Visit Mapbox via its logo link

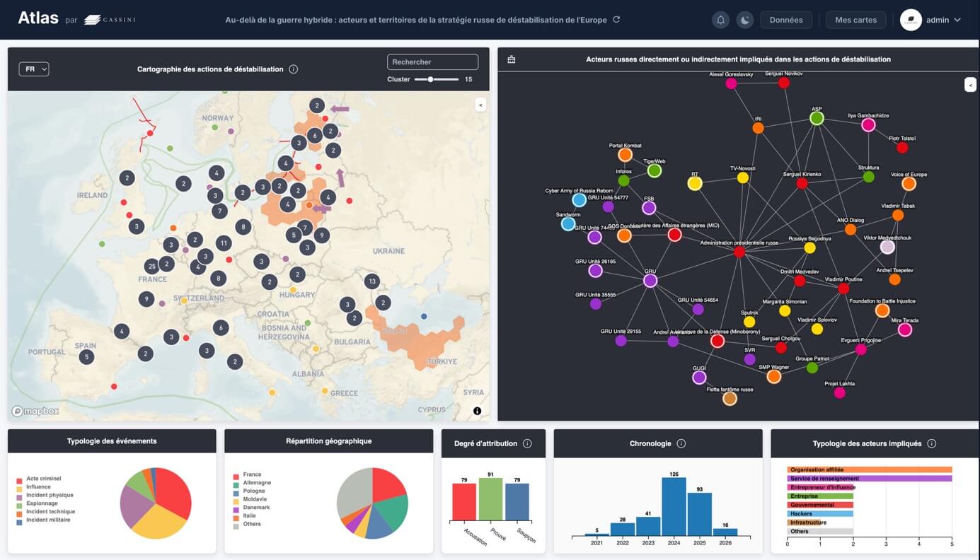click(x=35, y=411)
